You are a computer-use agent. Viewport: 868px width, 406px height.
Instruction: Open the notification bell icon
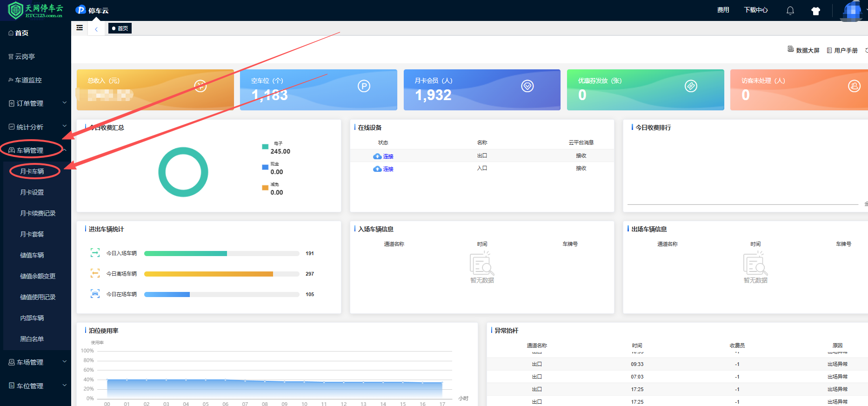(790, 10)
